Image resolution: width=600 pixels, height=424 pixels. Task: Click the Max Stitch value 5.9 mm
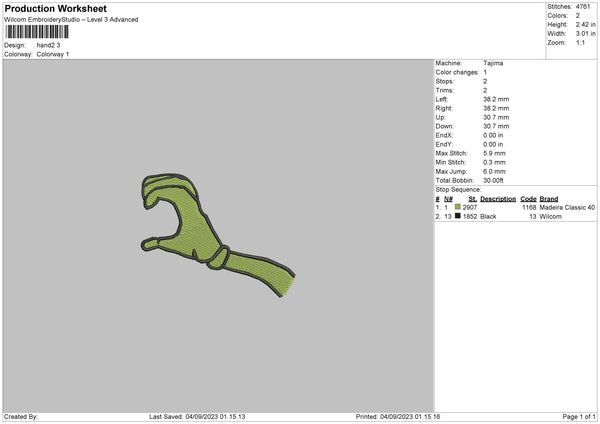click(x=494, y=153)
